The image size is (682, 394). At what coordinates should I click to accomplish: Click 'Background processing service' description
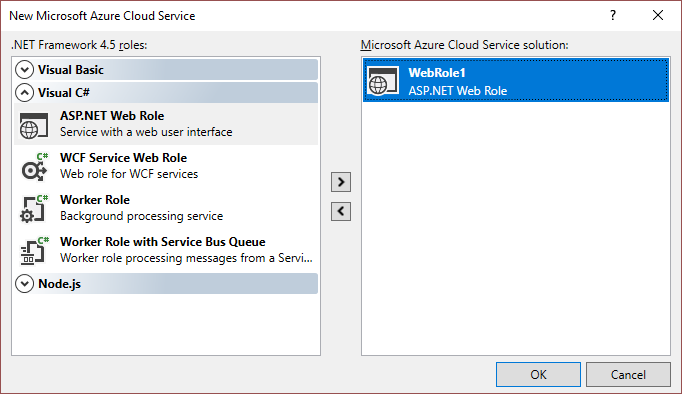[141, 216]
